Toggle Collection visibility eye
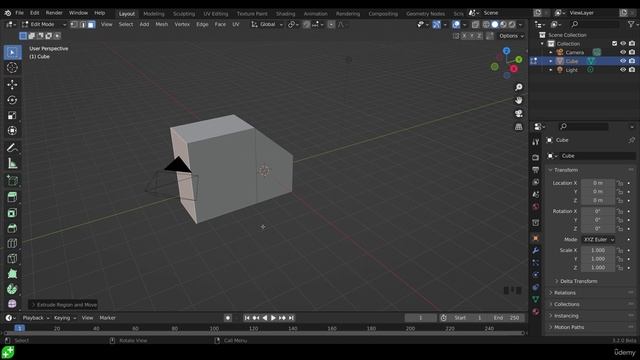640x360 pixels. pos(623,43)
